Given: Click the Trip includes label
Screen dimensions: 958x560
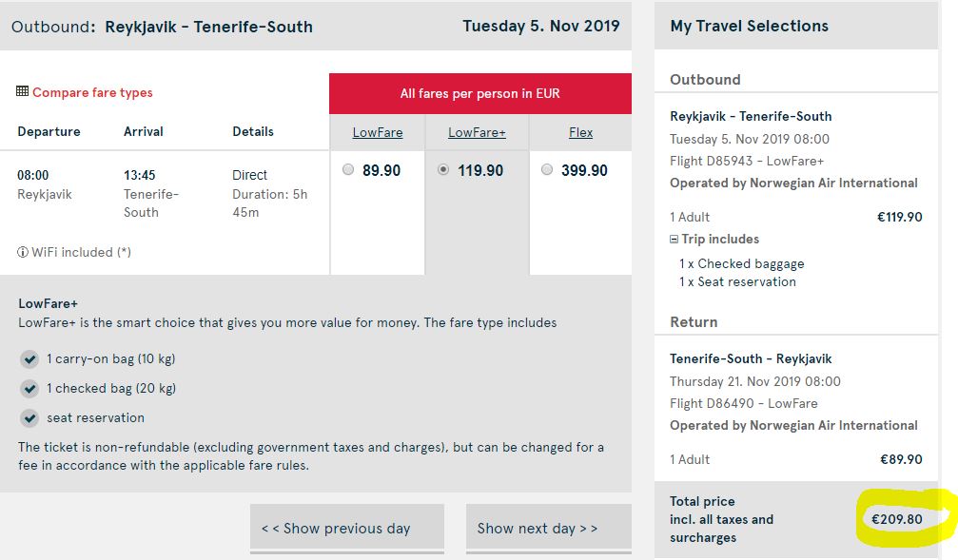Looking at the screenshot, I should pyautogui.click(x=720, y=240).
